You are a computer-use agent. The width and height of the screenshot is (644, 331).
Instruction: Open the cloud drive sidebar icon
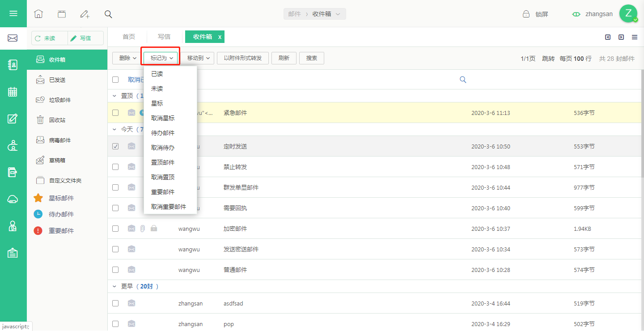coord(13,199)
